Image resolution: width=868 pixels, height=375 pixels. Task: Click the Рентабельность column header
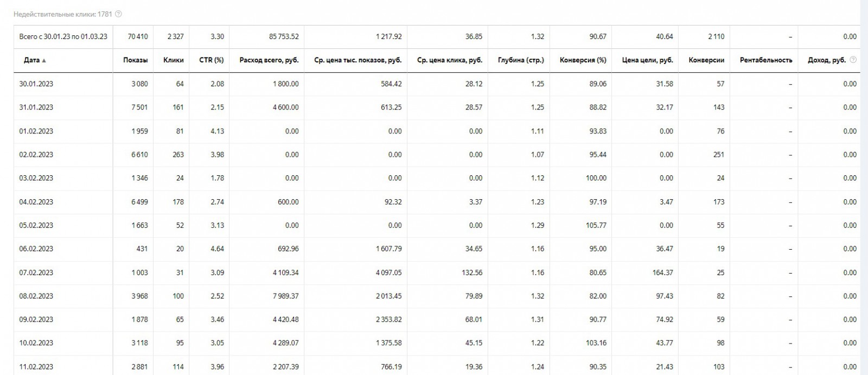pyautogui.click(x=765, y=60)
